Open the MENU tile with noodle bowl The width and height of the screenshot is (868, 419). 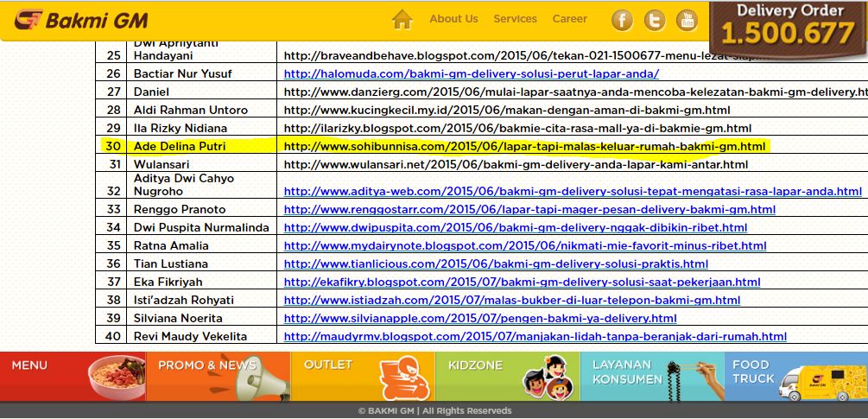pyautogui.click(x=73, y=377)
